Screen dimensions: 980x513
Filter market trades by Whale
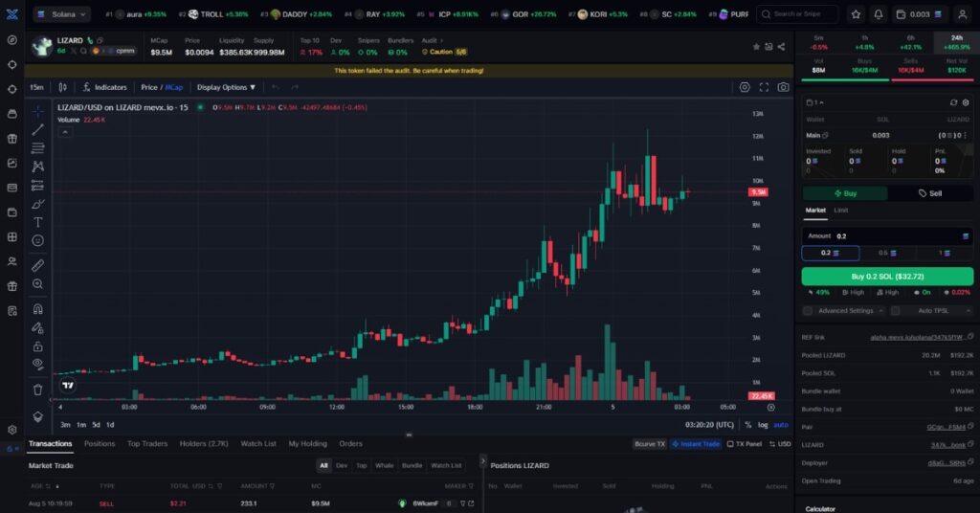pyautogui.click(x=385, y=465)
